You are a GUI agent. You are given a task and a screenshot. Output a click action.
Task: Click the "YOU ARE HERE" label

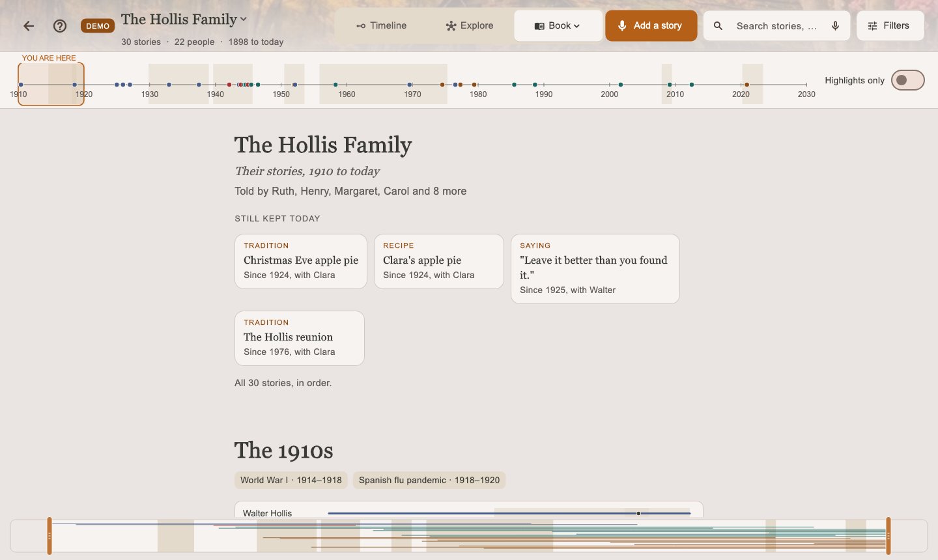[x=49, y=58]
